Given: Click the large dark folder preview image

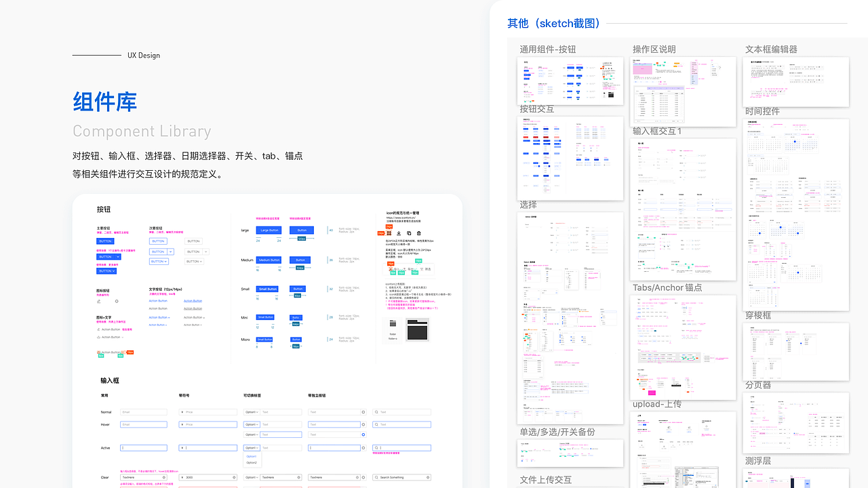Looking at the screenshot, I should (417, 329).
